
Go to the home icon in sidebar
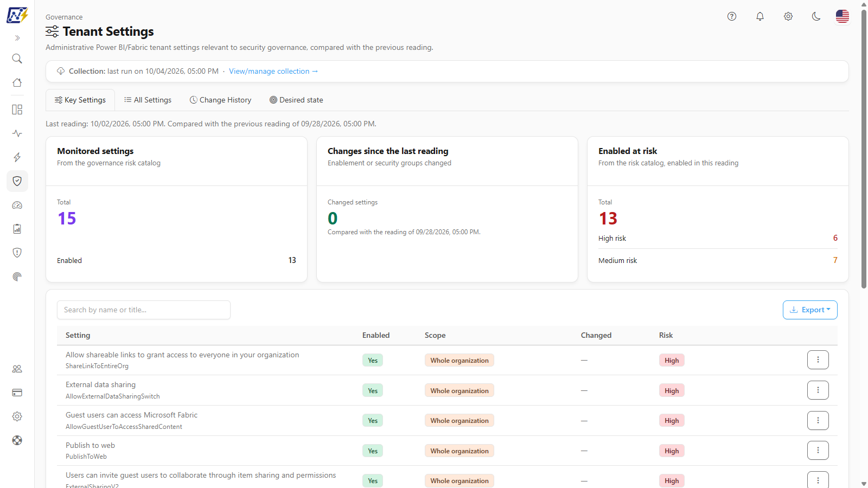coord(17,82)
